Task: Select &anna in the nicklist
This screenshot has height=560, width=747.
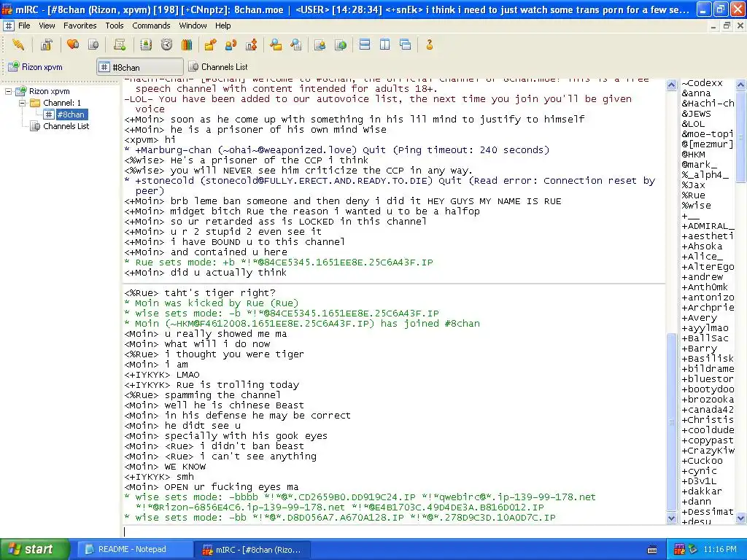Action: pos(696,93)
